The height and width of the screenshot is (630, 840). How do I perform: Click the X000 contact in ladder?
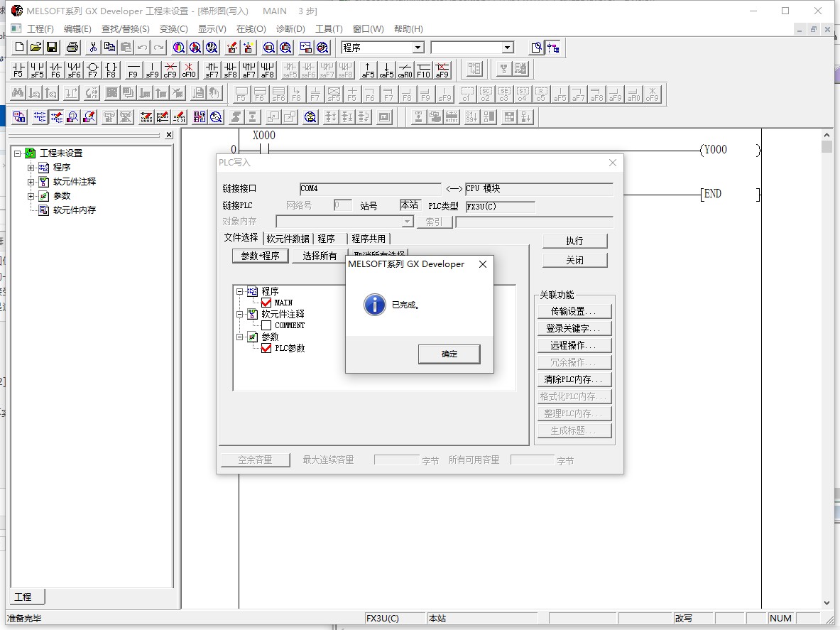pos(263,149)
